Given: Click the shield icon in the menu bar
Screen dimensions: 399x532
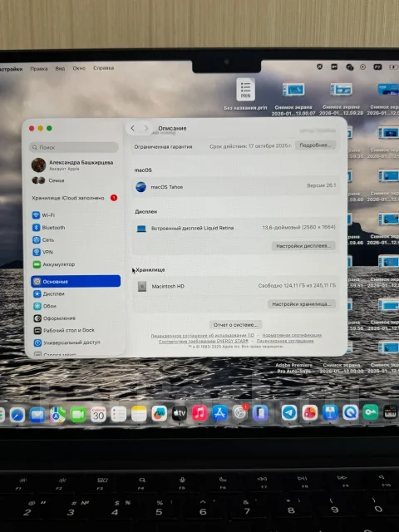Looking at the screenshot, I should [x=319, y=66].
